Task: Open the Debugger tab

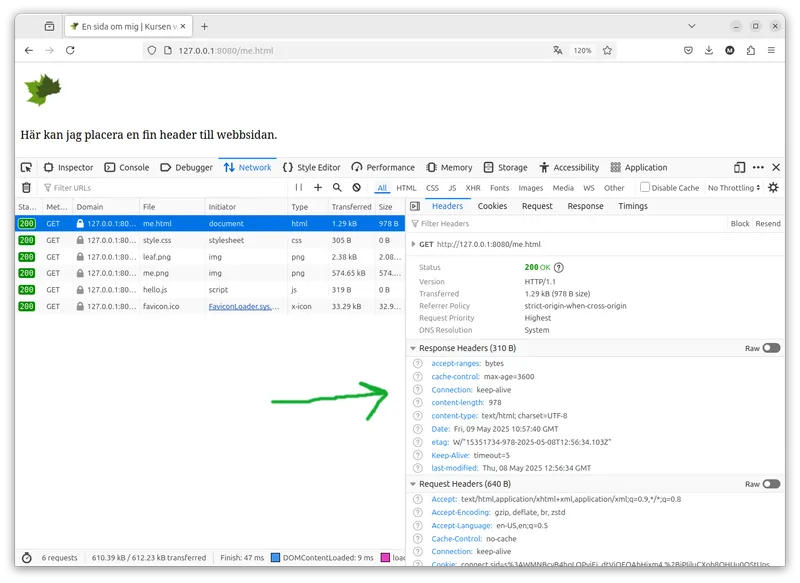Action: coord(186,167)
